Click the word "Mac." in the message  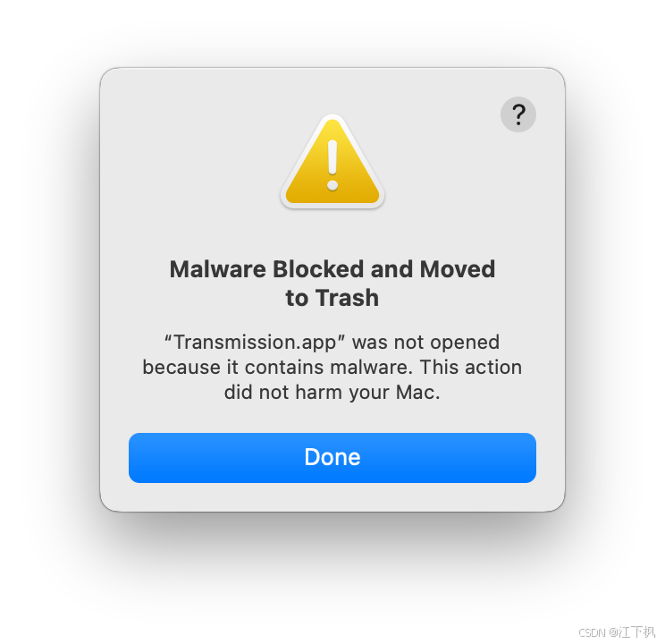417,393
